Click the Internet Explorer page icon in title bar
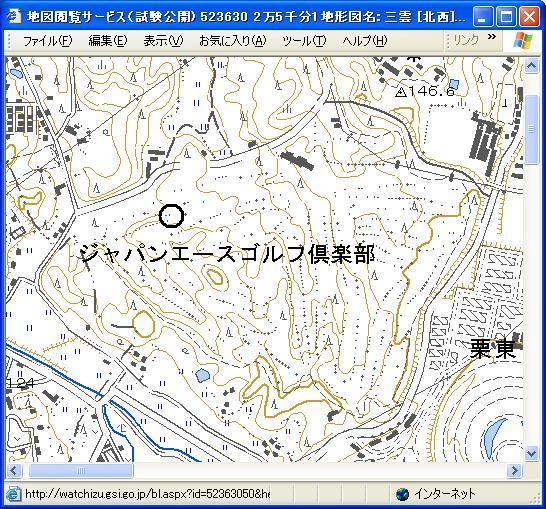This screenshot has width=546, height=509. tap(14, 16)
